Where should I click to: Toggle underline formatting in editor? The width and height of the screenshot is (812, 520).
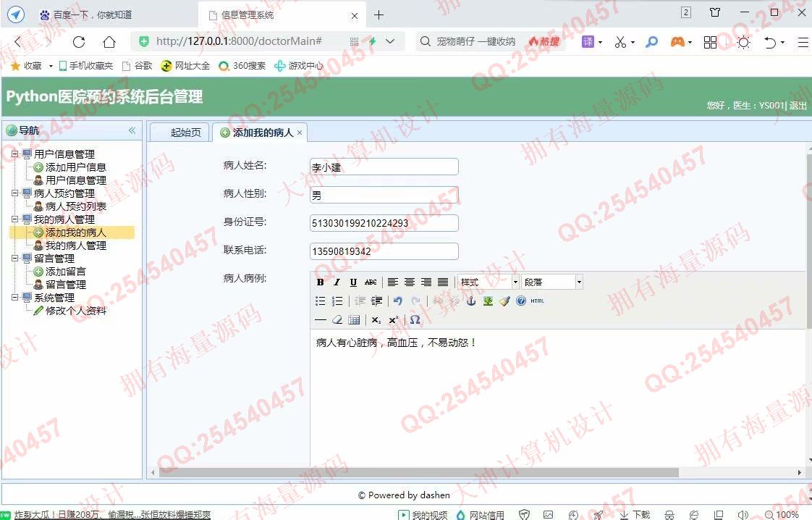(353, 282)
